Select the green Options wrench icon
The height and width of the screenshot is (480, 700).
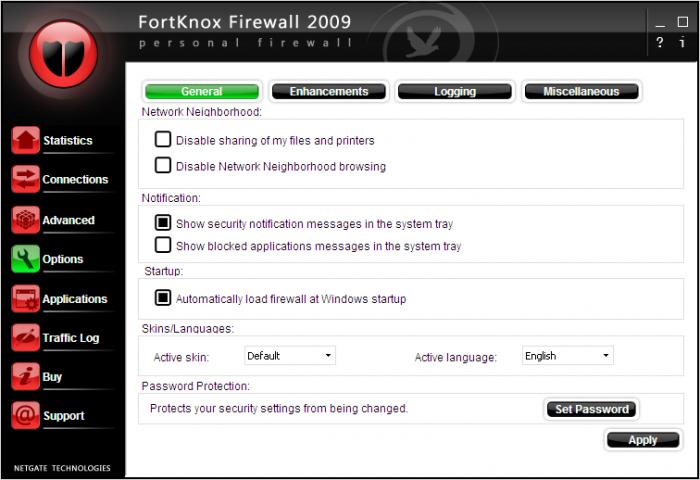(25, 259)
